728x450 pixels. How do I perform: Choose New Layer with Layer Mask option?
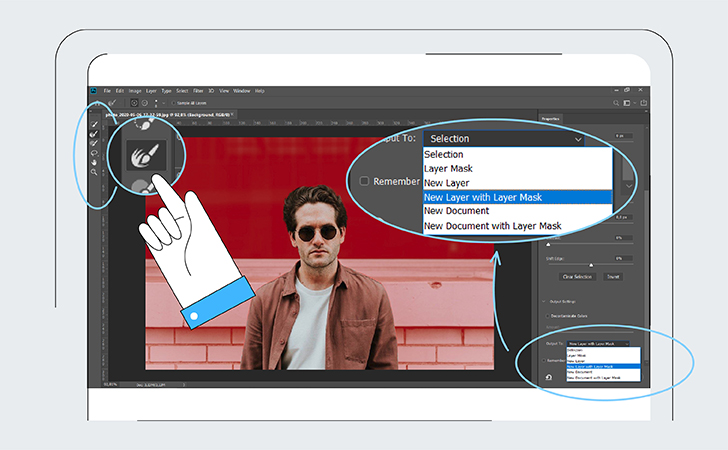[x=483, y=197]
